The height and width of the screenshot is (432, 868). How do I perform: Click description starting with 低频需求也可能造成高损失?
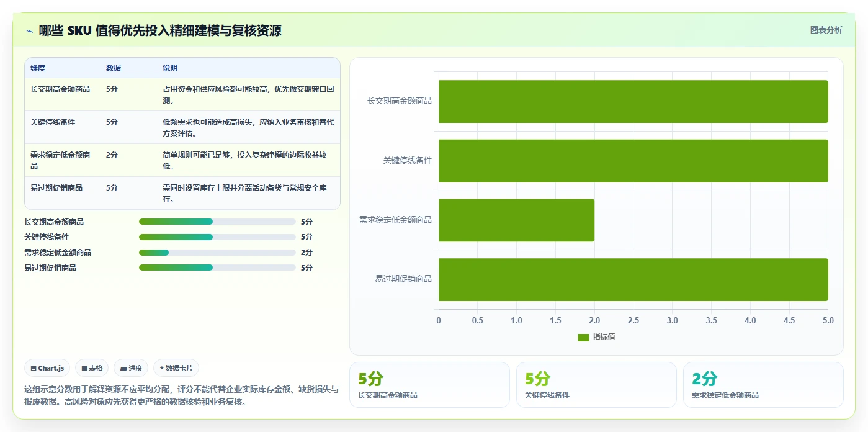coord(248,128)
